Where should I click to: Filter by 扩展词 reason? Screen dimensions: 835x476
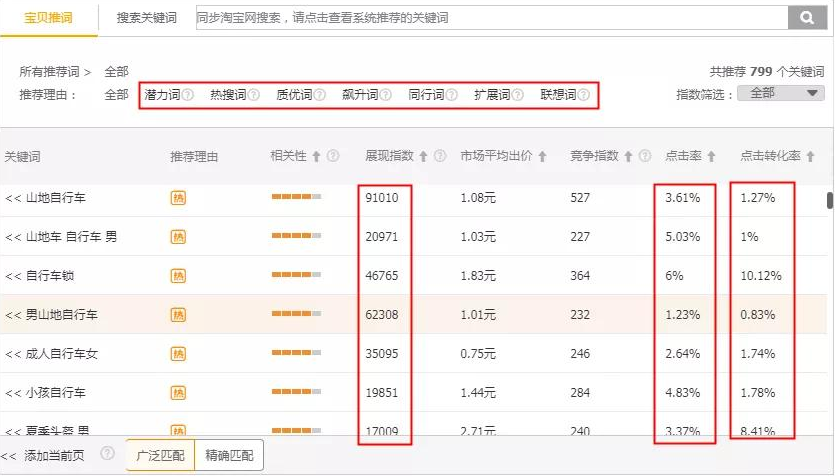(492, 95)
